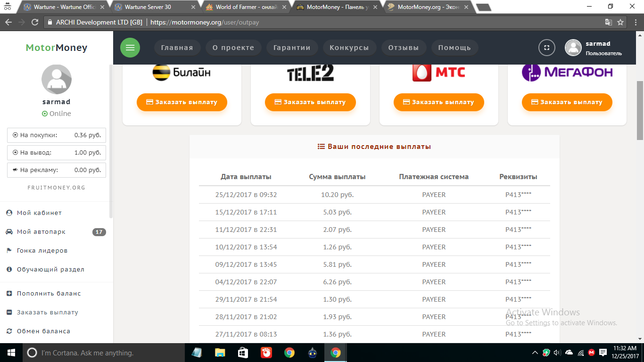Open Мой кабинет in sidebar
Screen dimensions: 644x362
tap(39, 213)
